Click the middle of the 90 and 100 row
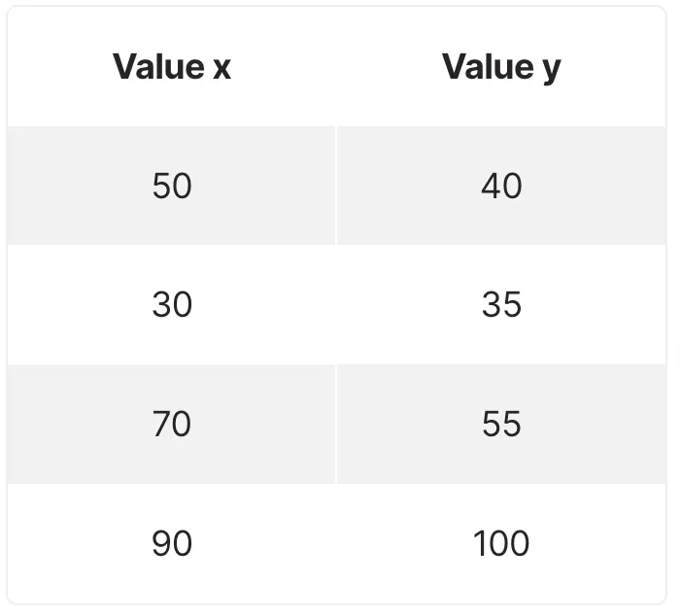This screenshot has height=616, width=680. tap(336, 543)
